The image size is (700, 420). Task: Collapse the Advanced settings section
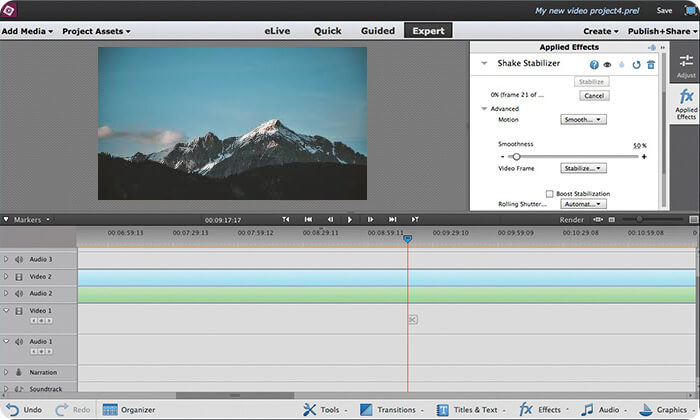(484, 108)
